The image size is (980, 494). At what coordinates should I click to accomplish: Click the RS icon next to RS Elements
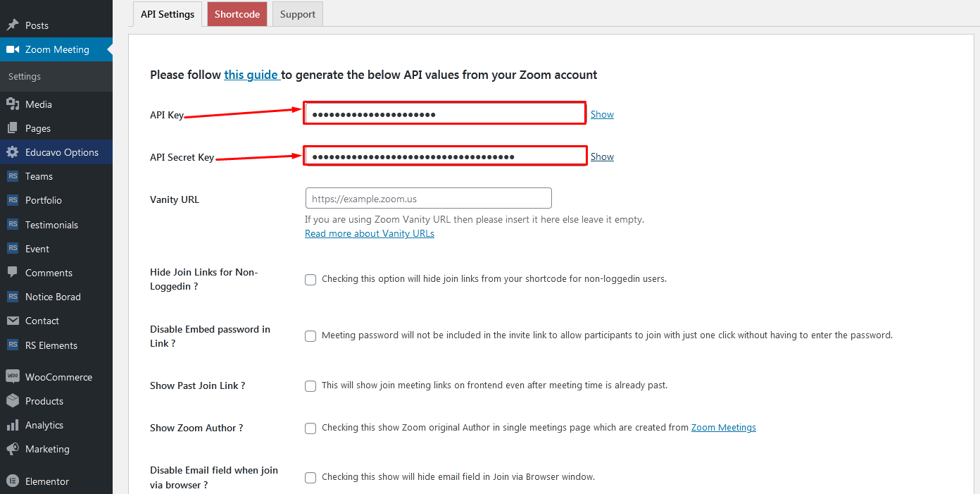point(13,345)
